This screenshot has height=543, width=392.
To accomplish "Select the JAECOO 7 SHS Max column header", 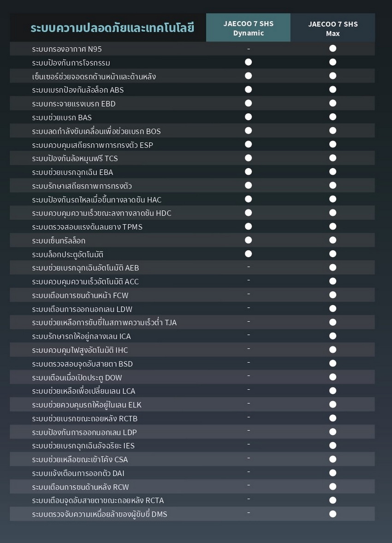I will click(x=333, y=28).
